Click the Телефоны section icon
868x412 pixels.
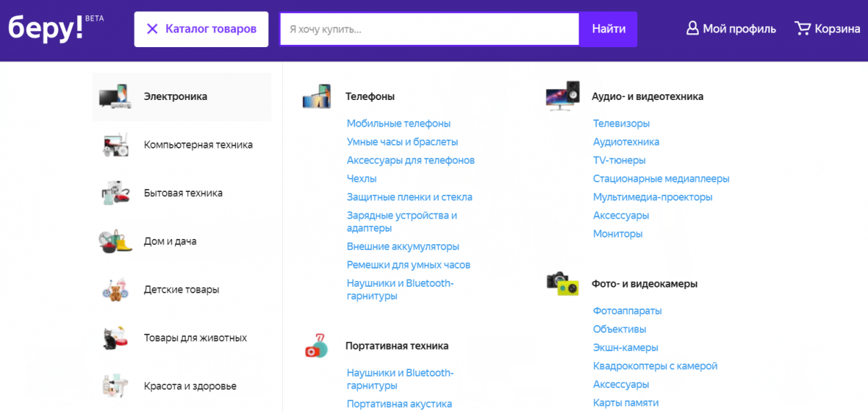[x=317, y=96]
